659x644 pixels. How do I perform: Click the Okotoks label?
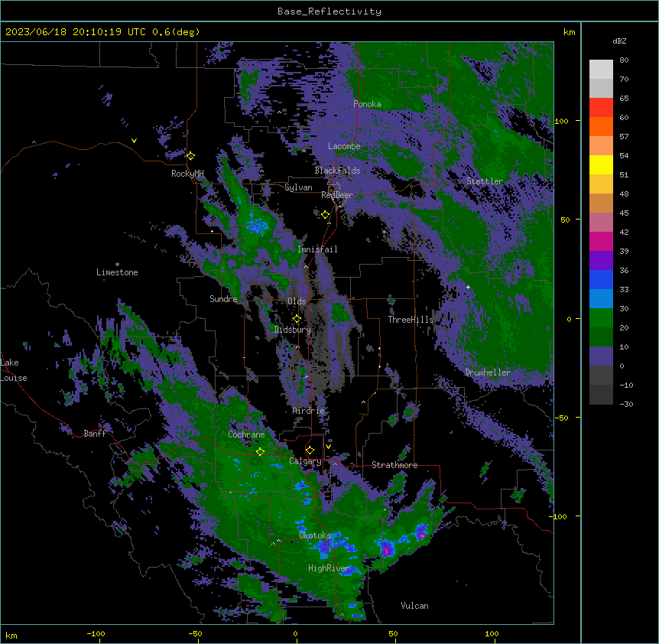coord(315,535)
